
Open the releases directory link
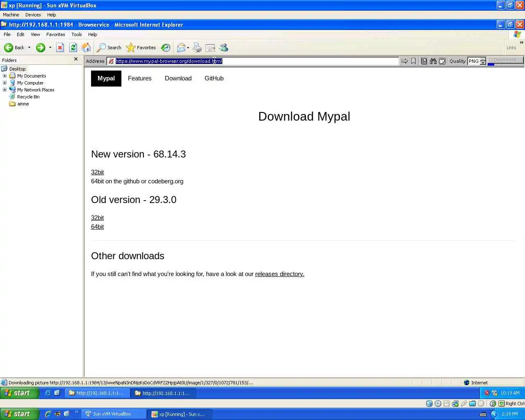point(280,274)
